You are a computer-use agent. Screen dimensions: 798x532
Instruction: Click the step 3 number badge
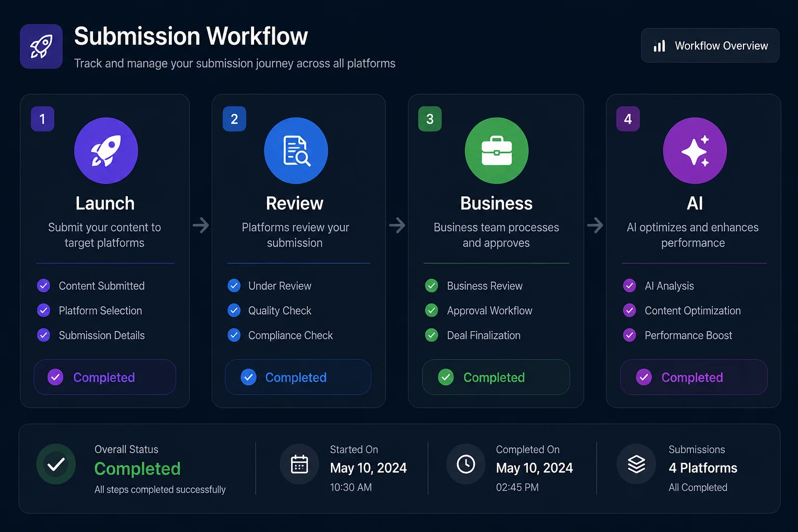point(430,119)
